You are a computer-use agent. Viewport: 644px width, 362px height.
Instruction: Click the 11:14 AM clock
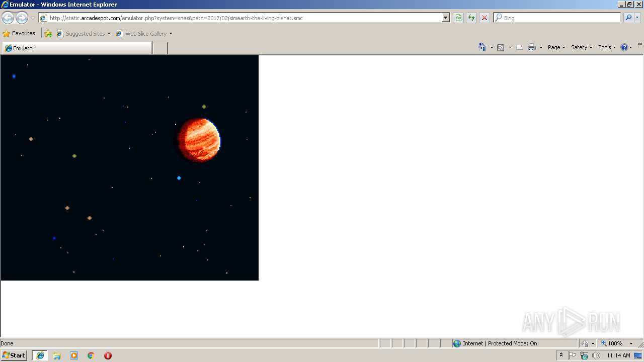618,355
